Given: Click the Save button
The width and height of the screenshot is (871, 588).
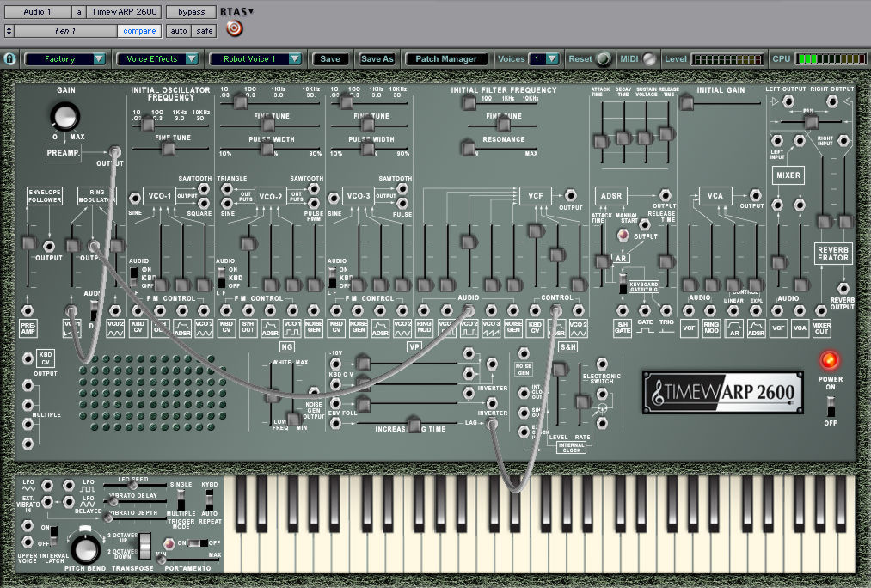Looking at the screenshot, I should [330, 58].
